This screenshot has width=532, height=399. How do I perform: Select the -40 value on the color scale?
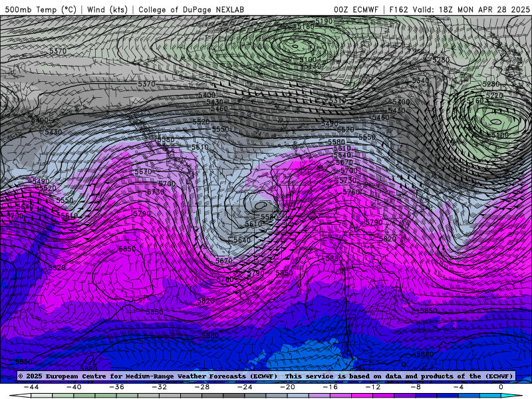74,387
